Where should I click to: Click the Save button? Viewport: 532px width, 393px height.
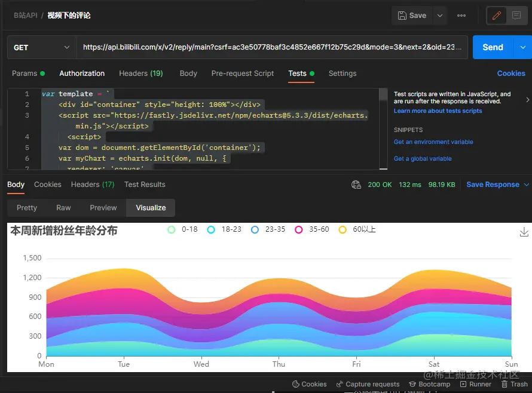pos(412,16)
